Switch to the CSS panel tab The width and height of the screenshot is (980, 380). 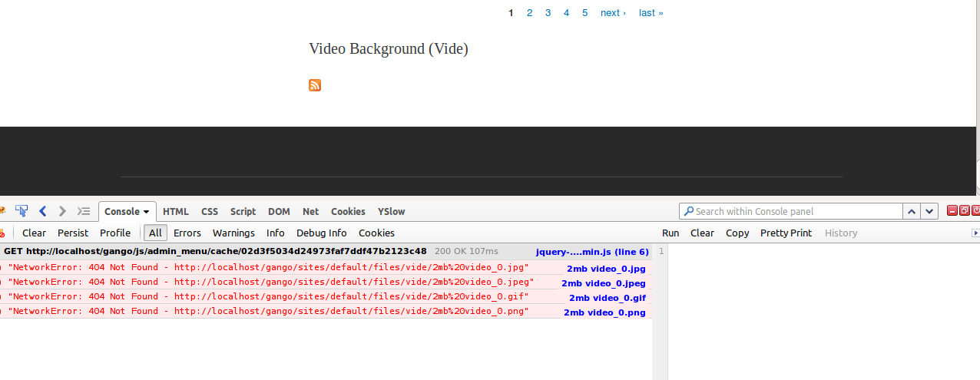(210, 212)
